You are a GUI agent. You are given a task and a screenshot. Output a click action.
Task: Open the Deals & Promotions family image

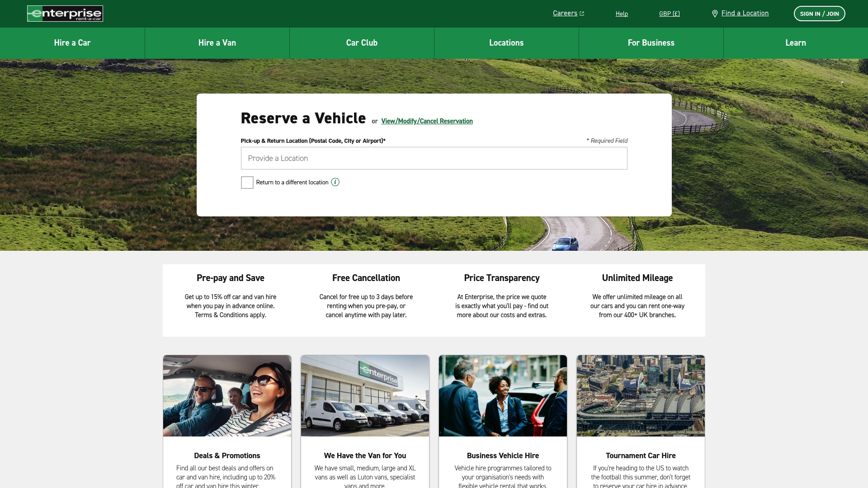tap(227, 395)
